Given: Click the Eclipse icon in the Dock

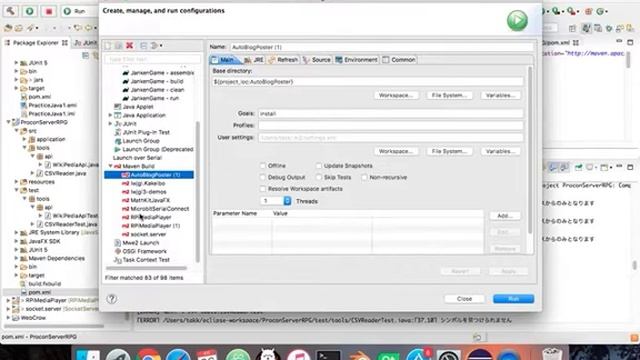Looking at the screenshot, I should point(479,356).
